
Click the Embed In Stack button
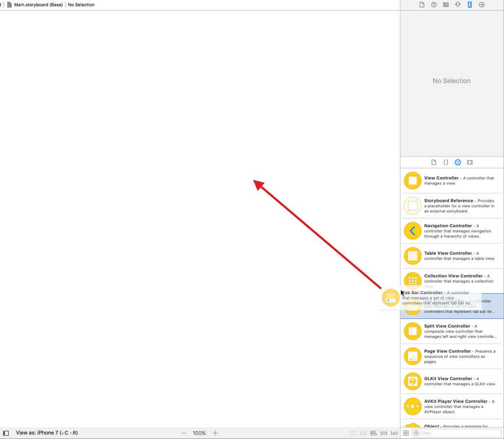363,433
